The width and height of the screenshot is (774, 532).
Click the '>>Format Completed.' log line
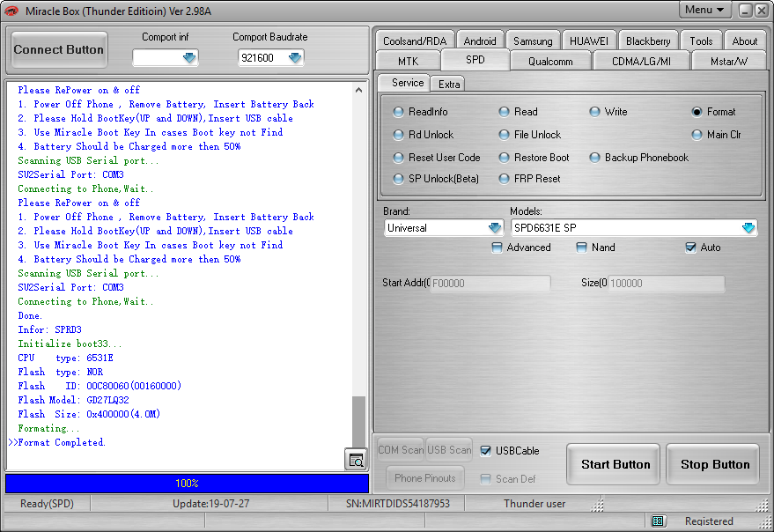pyautogui.click(x=56, y=442)
